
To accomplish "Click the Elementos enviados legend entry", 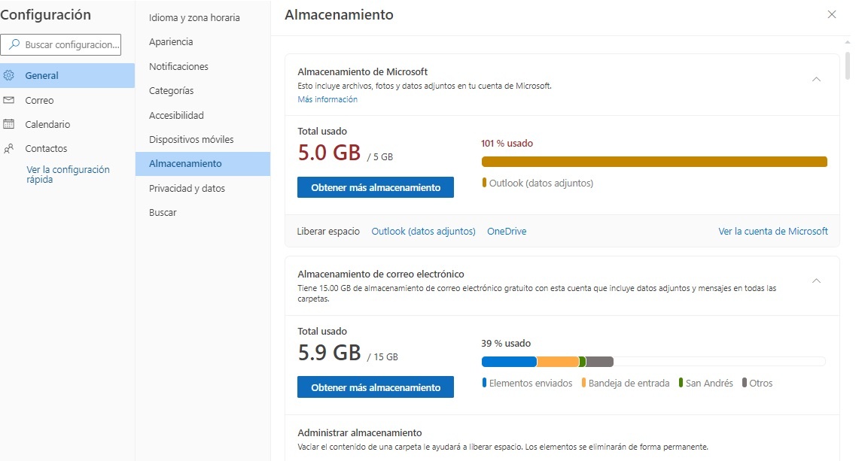I will coord(527,383).
